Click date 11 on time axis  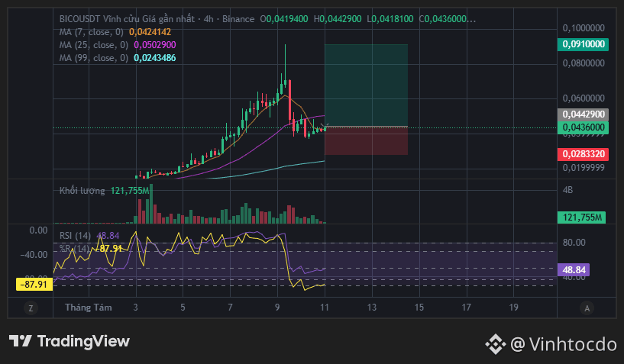pyautogui.click(x=325, y=307)
